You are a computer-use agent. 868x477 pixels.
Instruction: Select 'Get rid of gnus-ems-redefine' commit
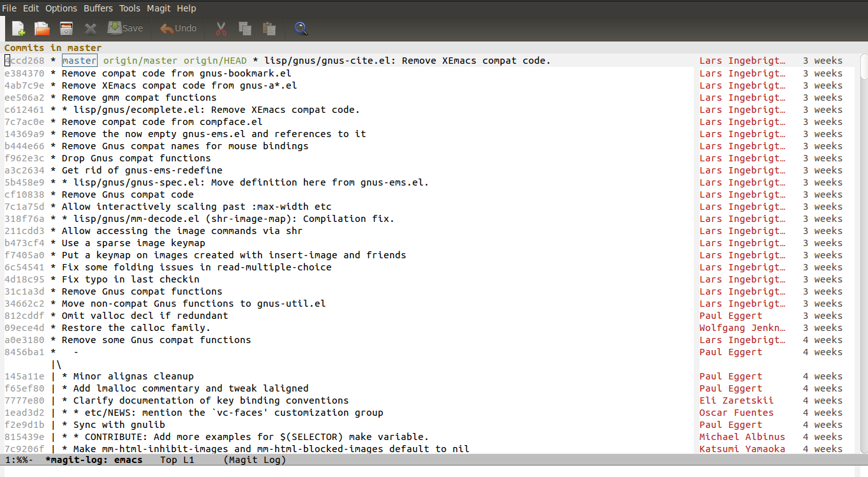click(142, 170)
